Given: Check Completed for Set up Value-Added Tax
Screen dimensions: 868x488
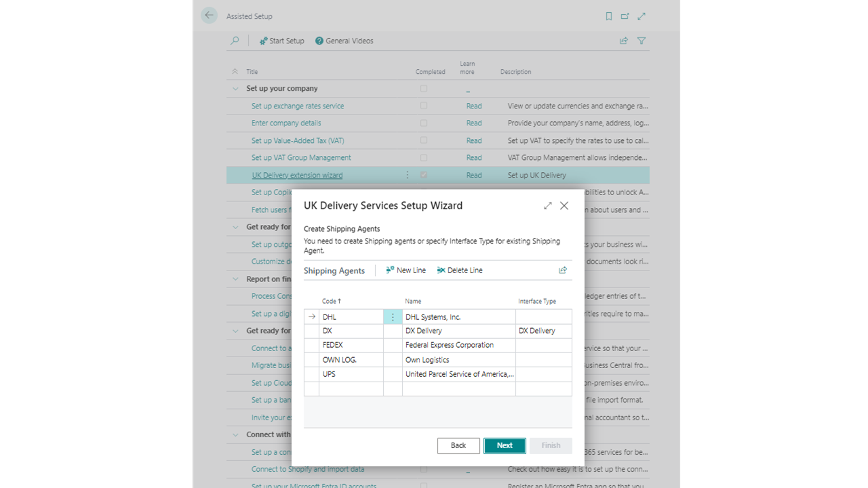Looking at the screenshot, I should click(x=423, y=140).
